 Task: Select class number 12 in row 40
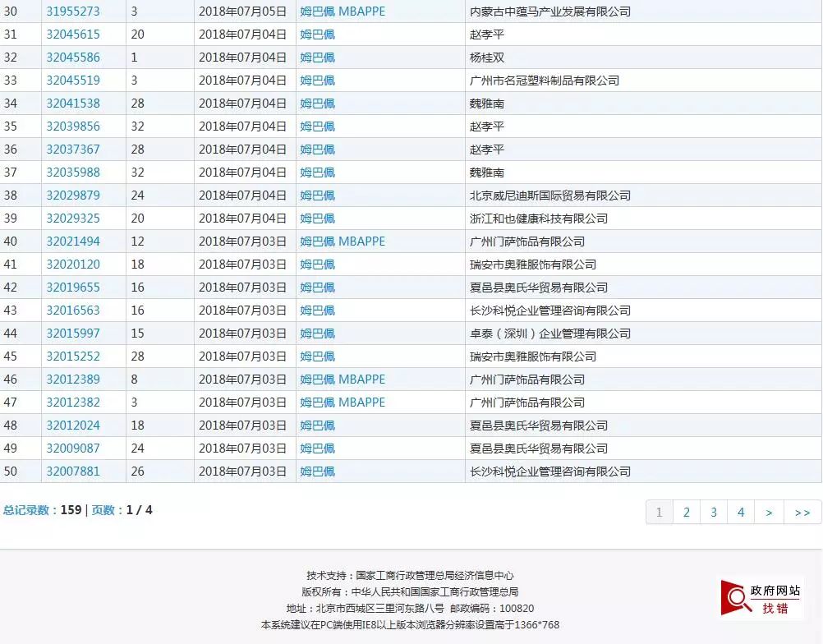(137, 241)
